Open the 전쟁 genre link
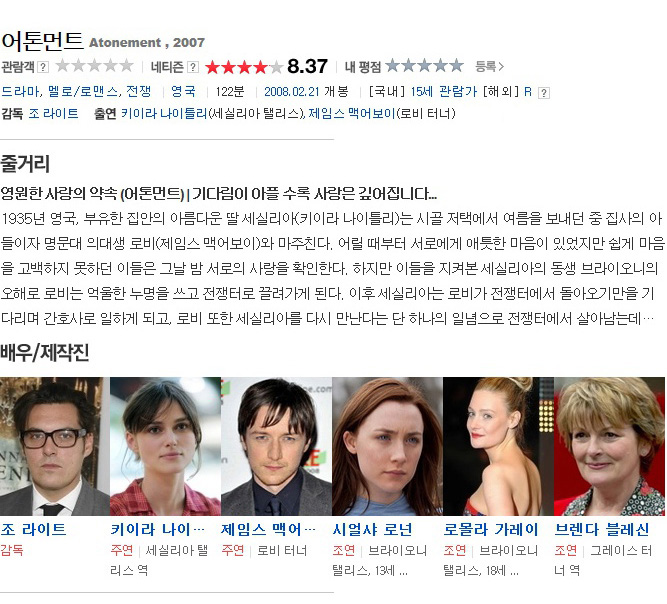667x604 pixels. point(139,91)
